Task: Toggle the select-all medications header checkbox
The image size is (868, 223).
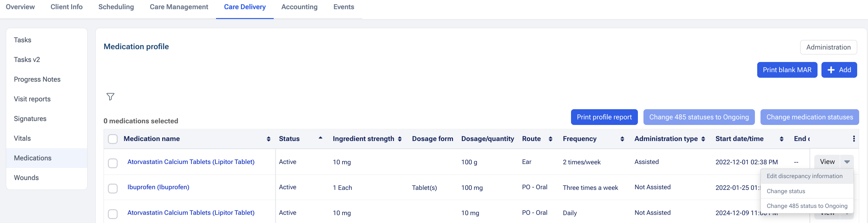Action: point(112,139)
